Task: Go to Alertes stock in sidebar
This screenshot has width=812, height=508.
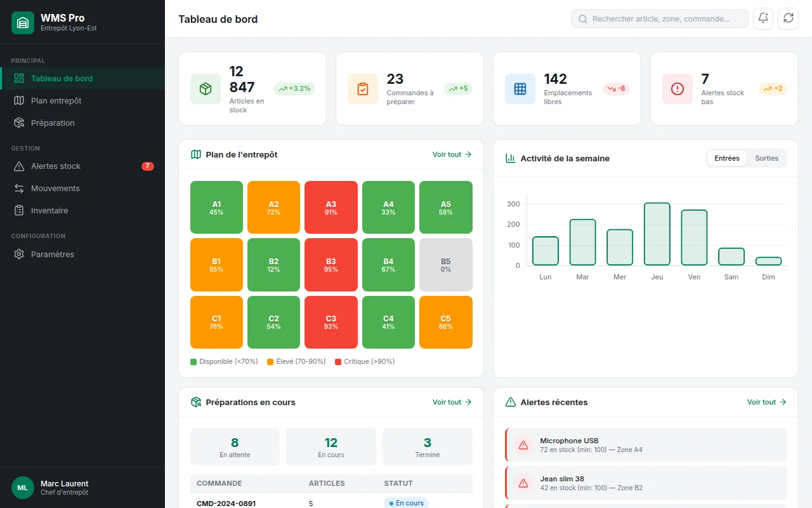Action: pyautogui.click(x=56, y=166)
